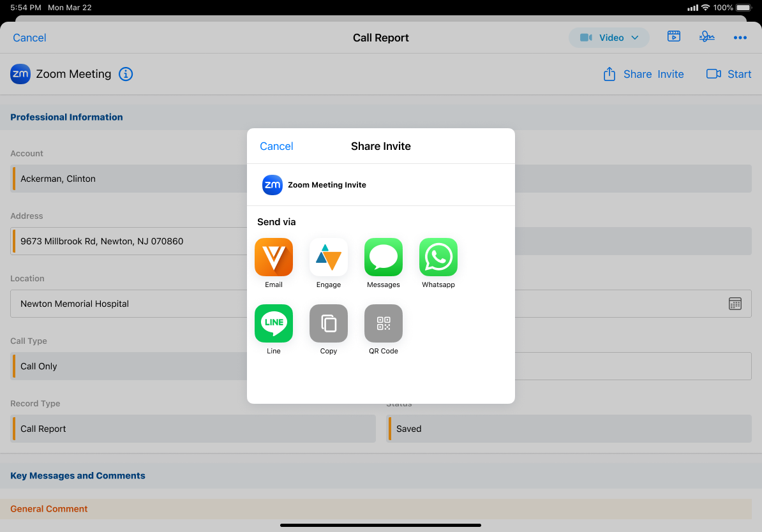762x532 pixels.
Task: Select the Whatsapp icon
Action: click(438, 257)
